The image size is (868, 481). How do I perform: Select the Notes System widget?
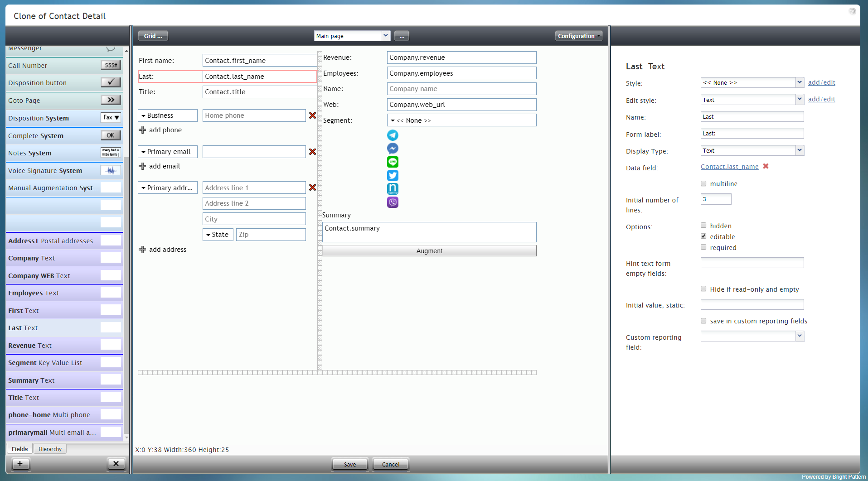tap(111, 152)
